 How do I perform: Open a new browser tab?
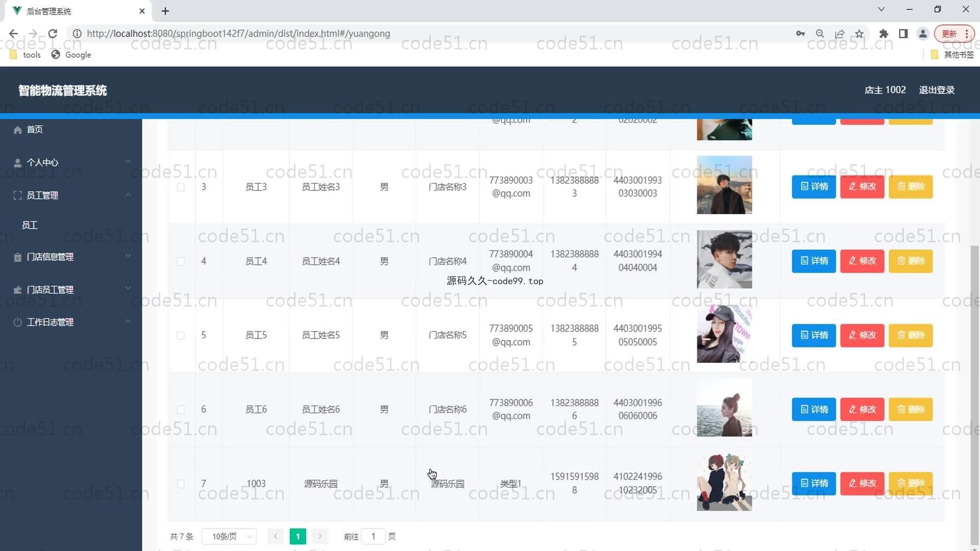click(165, 11)
